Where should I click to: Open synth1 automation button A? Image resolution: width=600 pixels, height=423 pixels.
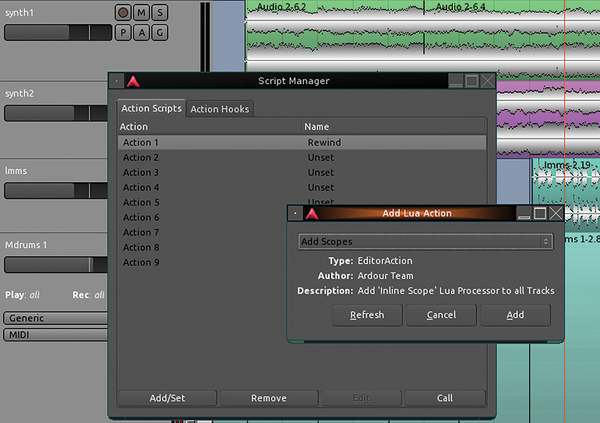(x=142, y=32)
